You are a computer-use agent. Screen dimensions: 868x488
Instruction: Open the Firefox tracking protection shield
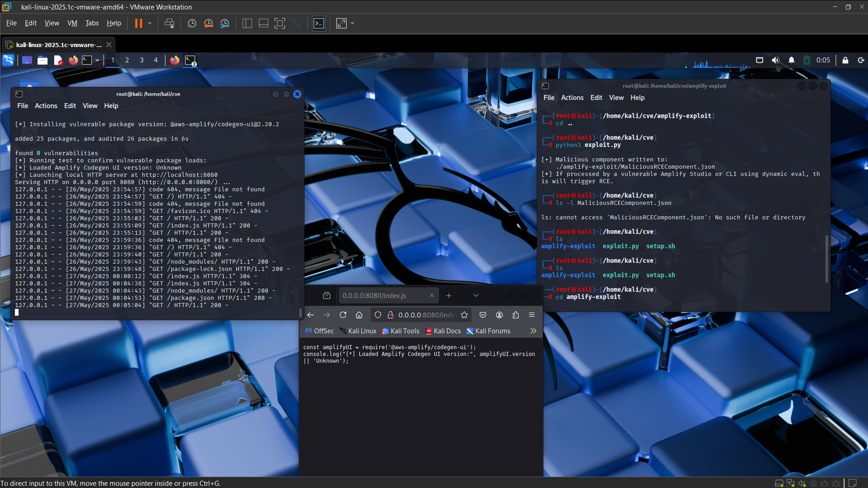click(x=378, y=315)
